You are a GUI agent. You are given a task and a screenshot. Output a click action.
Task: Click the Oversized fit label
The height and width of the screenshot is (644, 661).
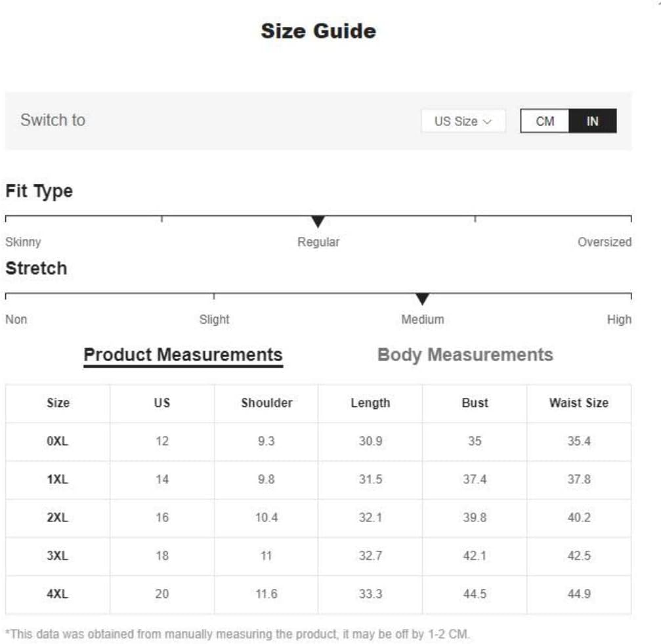605,242
